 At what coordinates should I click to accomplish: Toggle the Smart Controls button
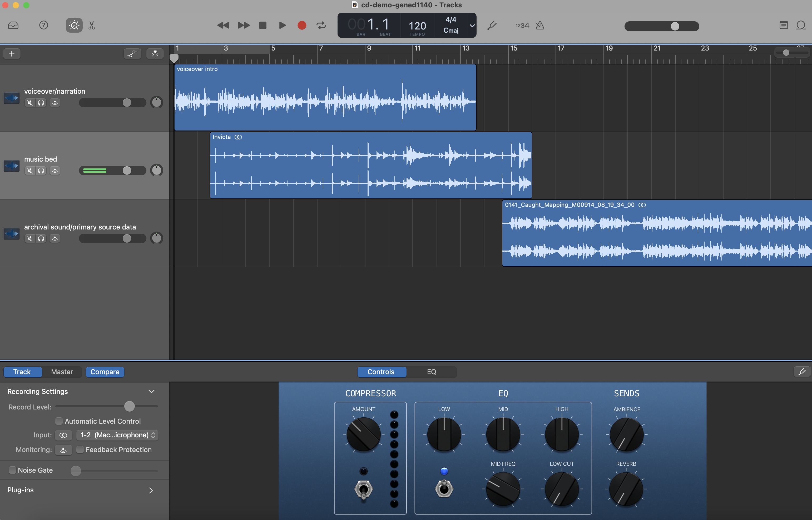(x=74, y=25)
